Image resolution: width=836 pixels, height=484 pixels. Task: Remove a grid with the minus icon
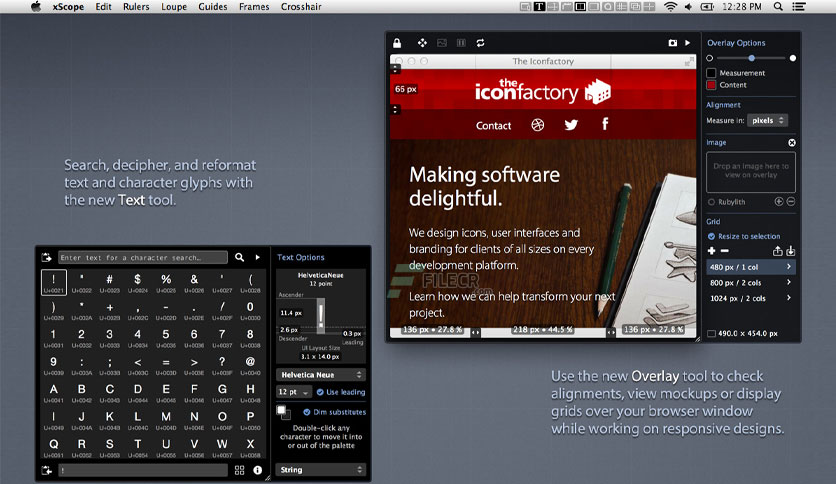click(x=725, y=251)
